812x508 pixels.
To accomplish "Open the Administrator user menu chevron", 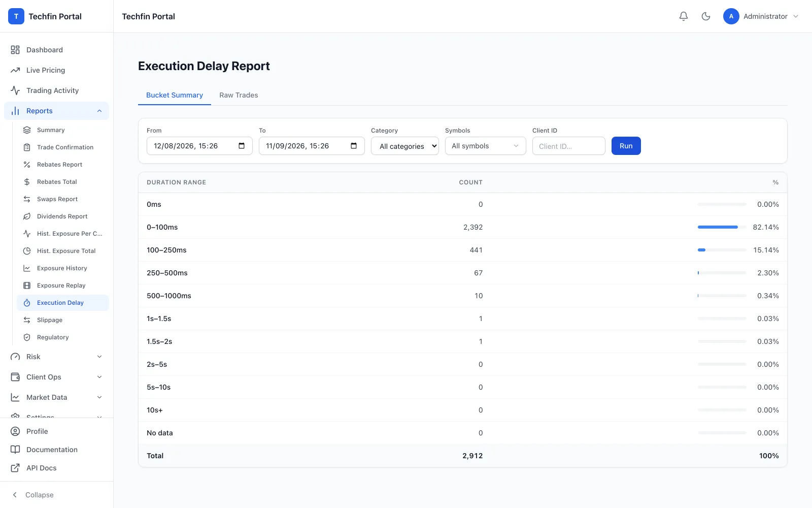I will click(x=796, y=16).
